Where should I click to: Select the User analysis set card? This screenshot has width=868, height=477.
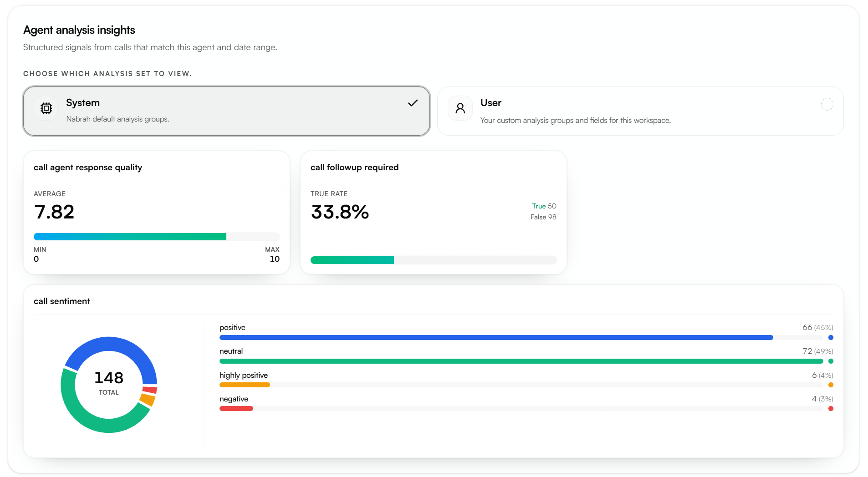(640, 111)
